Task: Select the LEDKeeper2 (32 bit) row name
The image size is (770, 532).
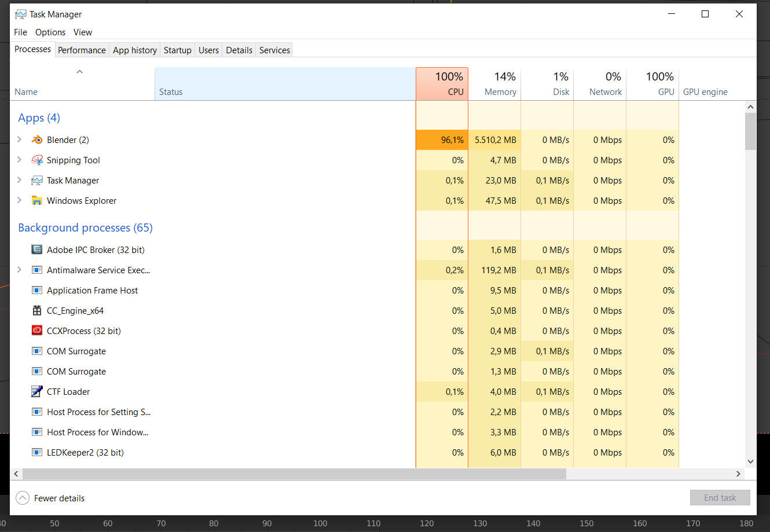Action: pos(85,453)
